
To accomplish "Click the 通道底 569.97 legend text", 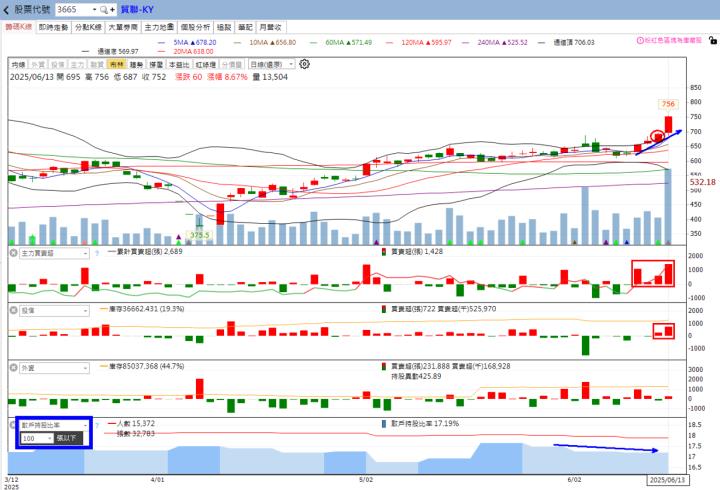I will click(118, 51).
